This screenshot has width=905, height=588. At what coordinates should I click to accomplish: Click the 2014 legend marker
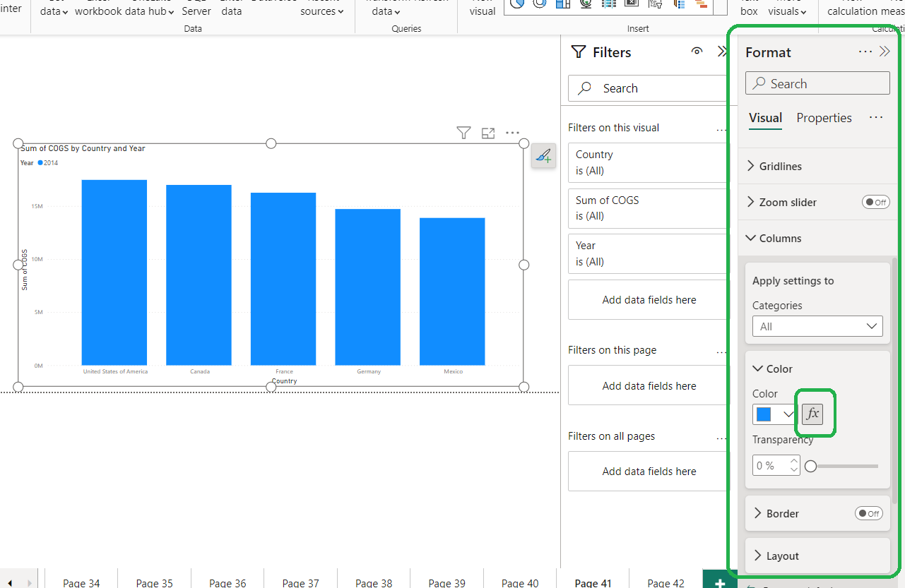(40, 163)
